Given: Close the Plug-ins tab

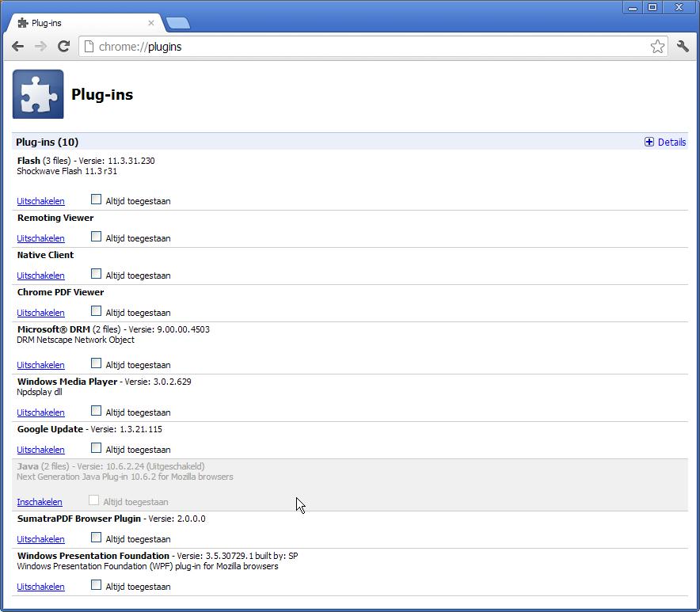Looking at the screenshot, I should [151, 23].
